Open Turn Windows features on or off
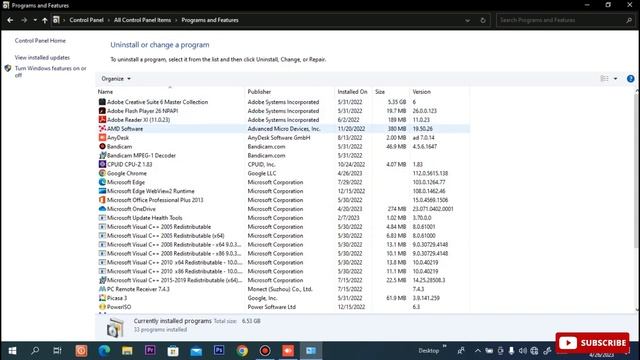640x360 pixels. pos(51,71)
